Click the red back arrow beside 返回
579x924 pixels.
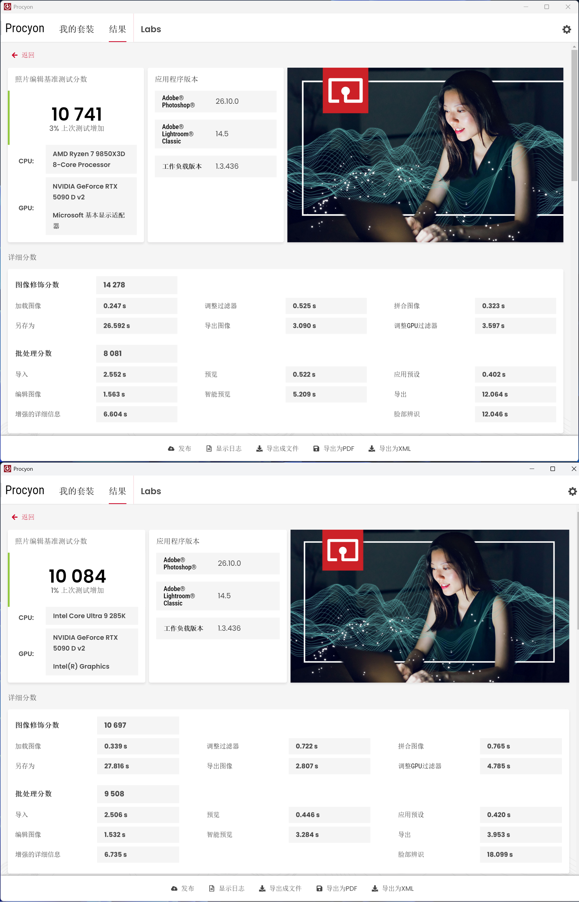(14, 55)
